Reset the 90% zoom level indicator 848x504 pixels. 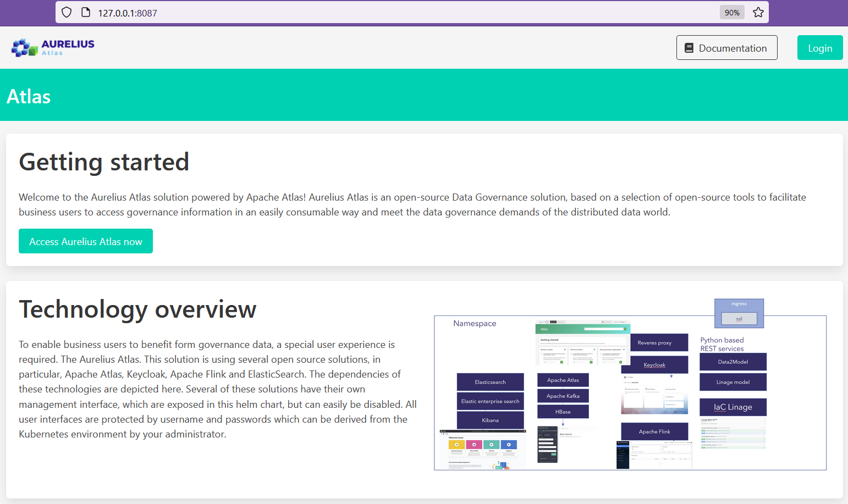[732, 13]
